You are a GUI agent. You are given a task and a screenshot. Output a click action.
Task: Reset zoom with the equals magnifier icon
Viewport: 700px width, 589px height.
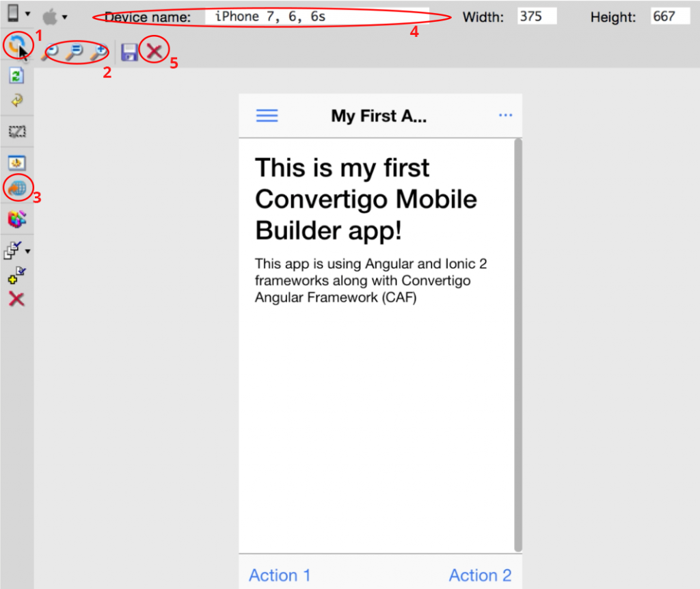(x=75, y=52)
